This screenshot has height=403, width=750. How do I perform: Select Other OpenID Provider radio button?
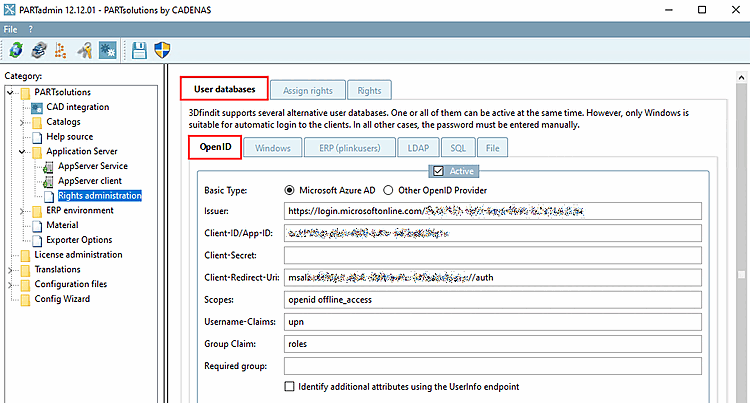(x=388, y=190)
